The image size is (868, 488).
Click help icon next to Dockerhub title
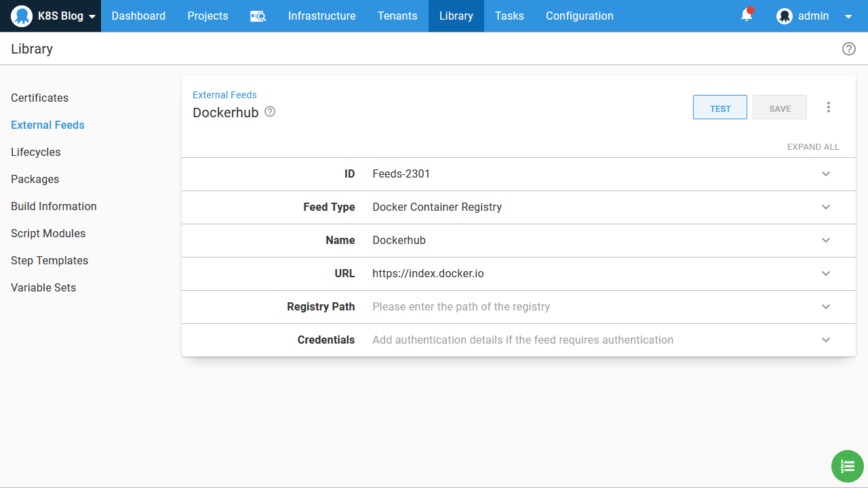[270, 112]
